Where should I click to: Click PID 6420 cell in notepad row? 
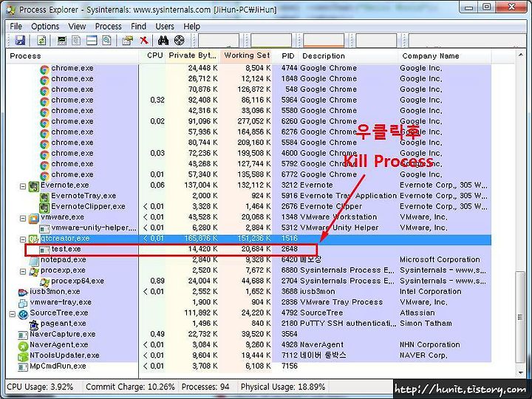(289, 260)
